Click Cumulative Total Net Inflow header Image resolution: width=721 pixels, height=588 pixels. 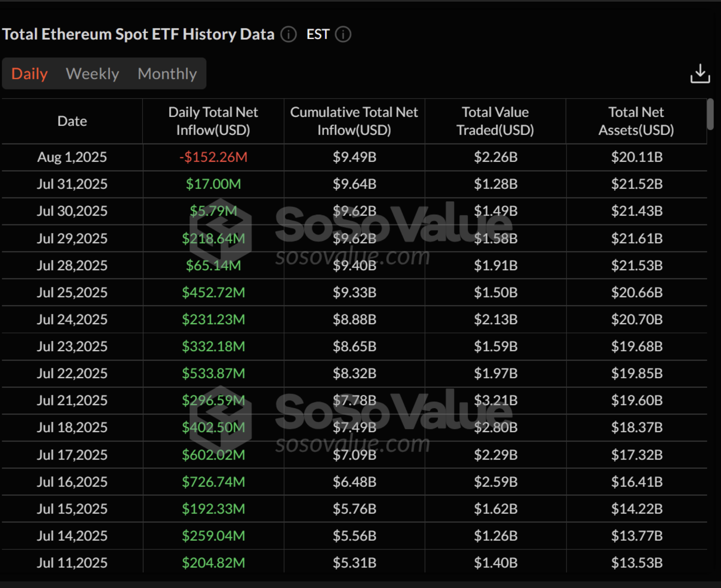point(354,121)
